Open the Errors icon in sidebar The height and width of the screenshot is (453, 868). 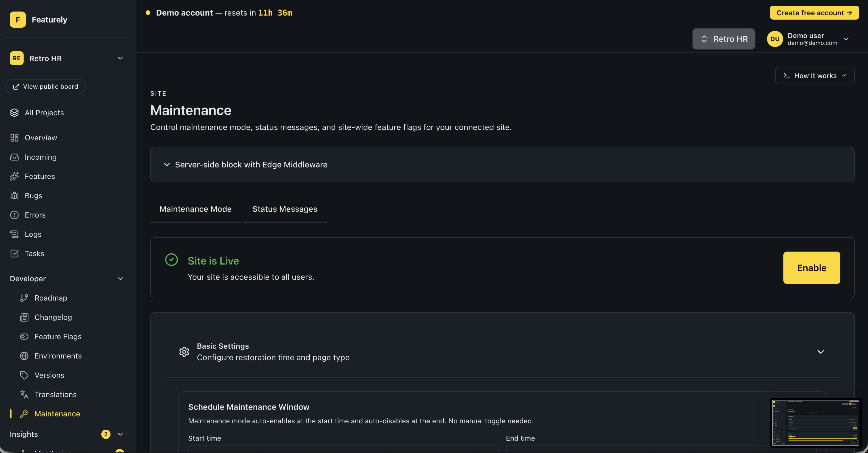14,215
